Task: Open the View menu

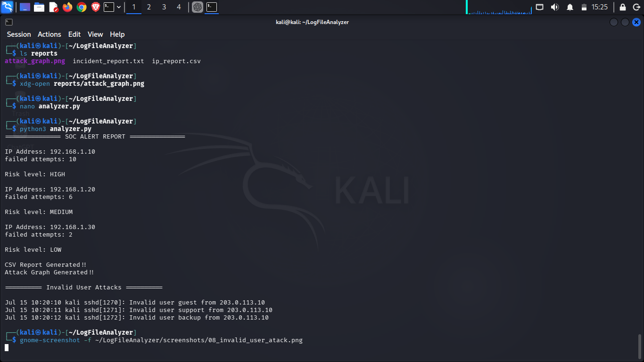Action: (95, 34)
